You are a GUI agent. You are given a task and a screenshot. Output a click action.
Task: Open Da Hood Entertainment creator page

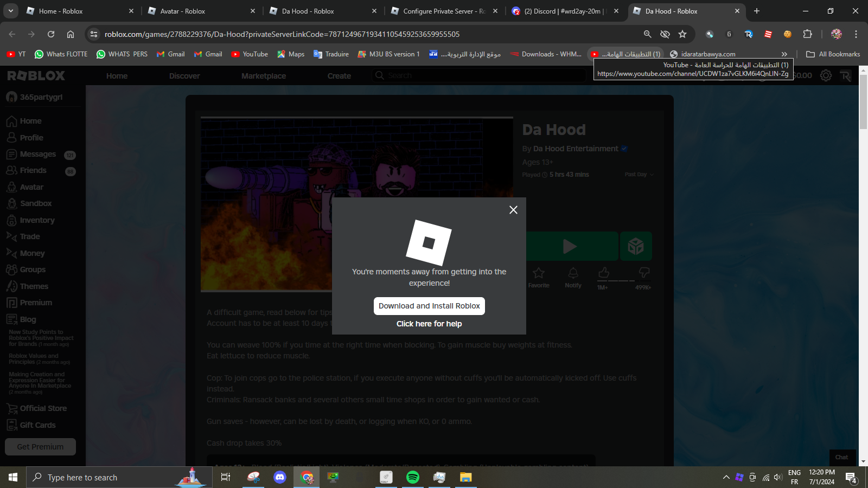[576, 149]
